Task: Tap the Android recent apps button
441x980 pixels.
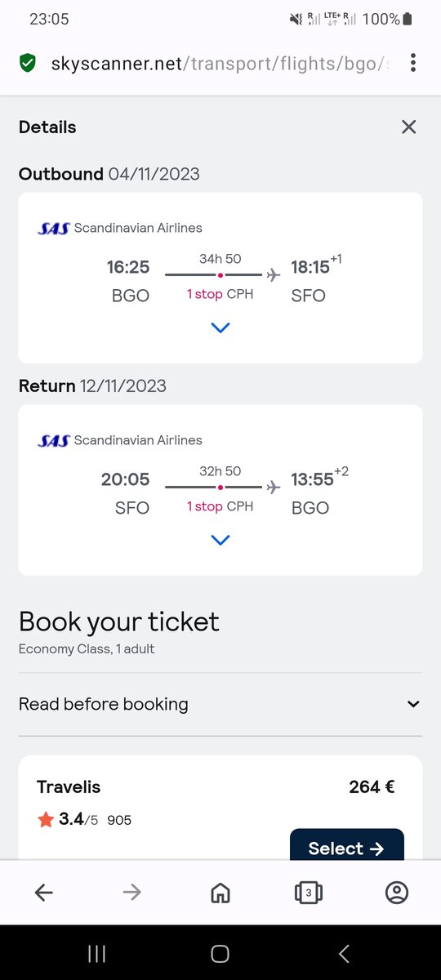Action: (x=97, y=953)
